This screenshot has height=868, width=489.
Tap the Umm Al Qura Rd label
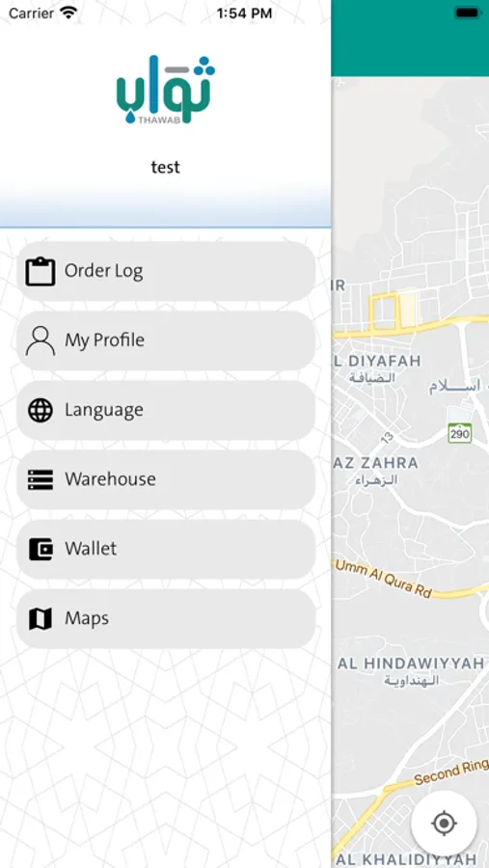pos(384,578)
